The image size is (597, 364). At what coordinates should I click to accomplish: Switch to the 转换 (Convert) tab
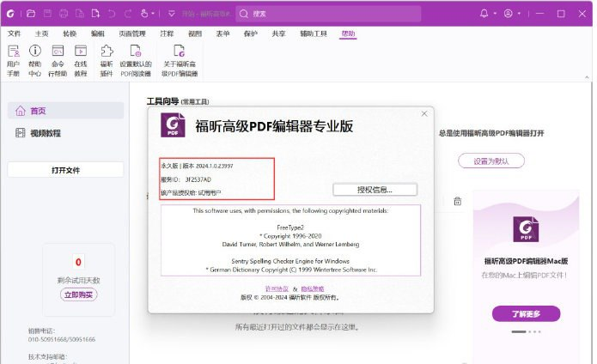pyautogui.click(x=70, y=33)
